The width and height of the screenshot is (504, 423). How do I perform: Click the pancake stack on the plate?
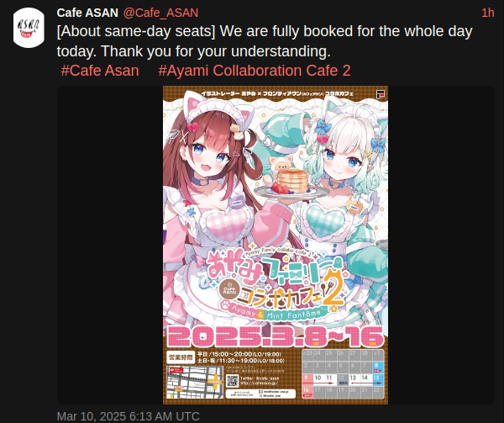coord(293,181)
